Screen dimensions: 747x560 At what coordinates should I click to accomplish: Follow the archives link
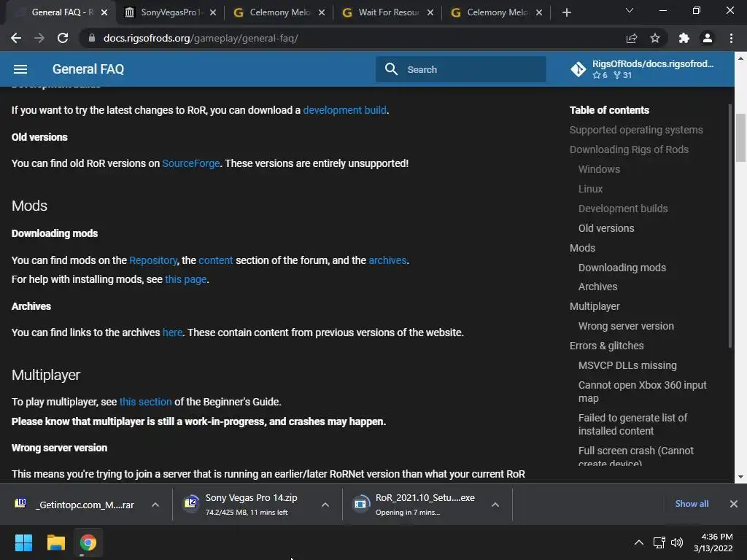[x=388, y=260]
